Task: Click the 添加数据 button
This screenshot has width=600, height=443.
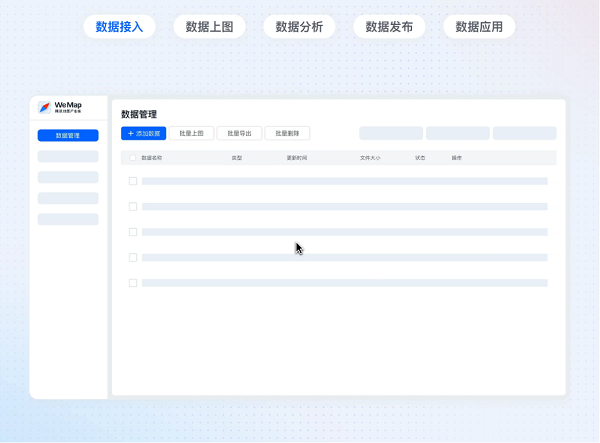Action: coord(143,134)
